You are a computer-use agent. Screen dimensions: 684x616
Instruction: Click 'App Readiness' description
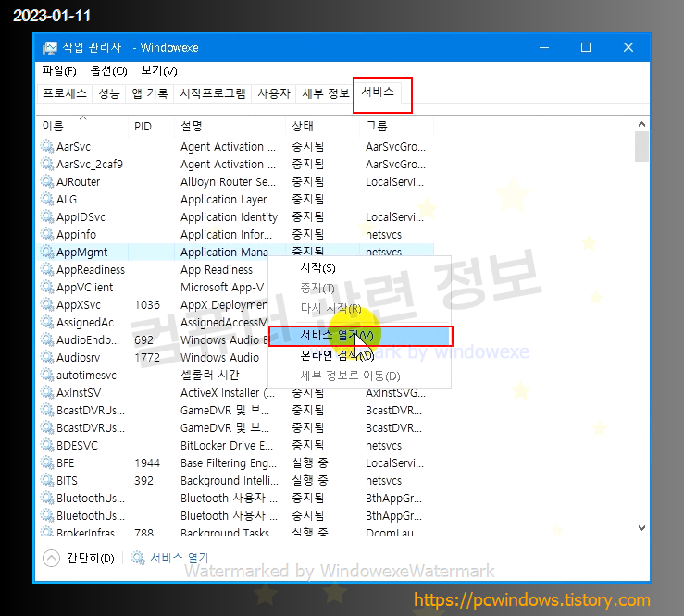click(x=217, y=270)
